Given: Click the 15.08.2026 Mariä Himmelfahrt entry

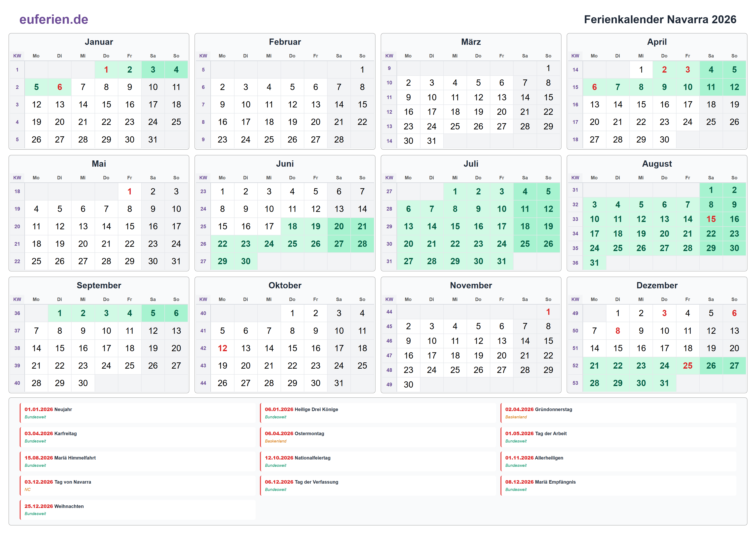Looking at the screenshot, I should pyautogui.click(x=137, y=461).
